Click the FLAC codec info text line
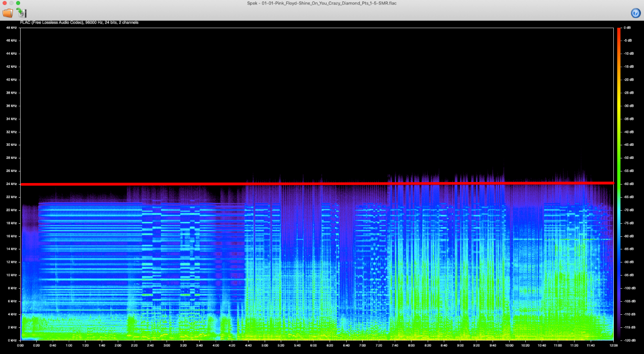Viewport: 644px width, 354px height. (79, 23)
